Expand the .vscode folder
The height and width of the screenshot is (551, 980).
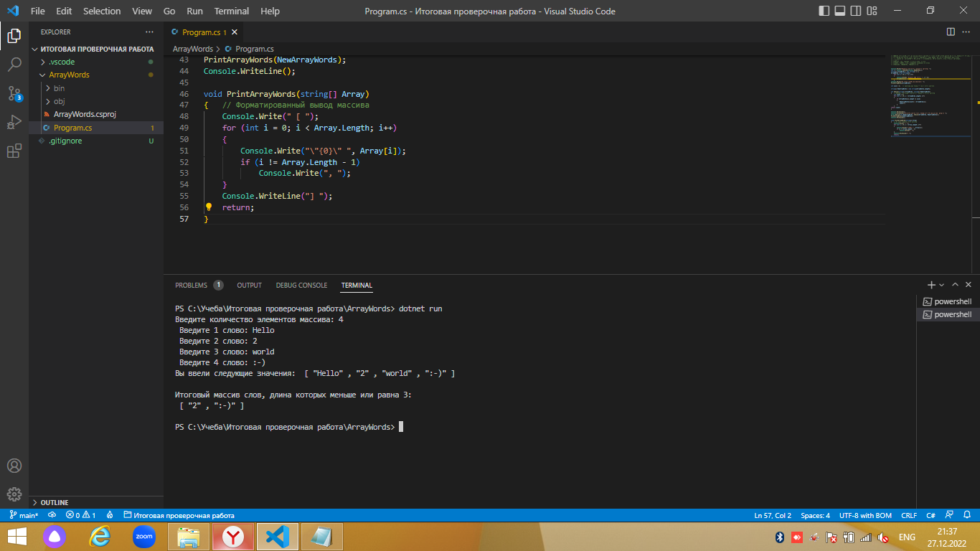tap(95, 62)
